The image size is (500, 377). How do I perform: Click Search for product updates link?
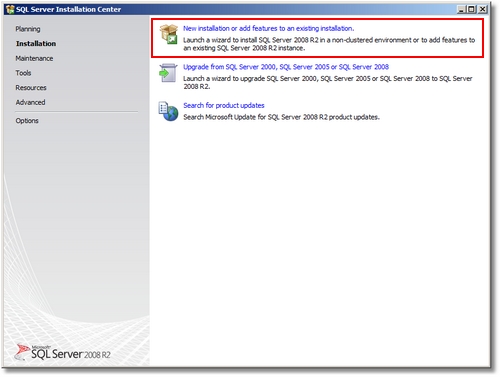coord(224,105)
